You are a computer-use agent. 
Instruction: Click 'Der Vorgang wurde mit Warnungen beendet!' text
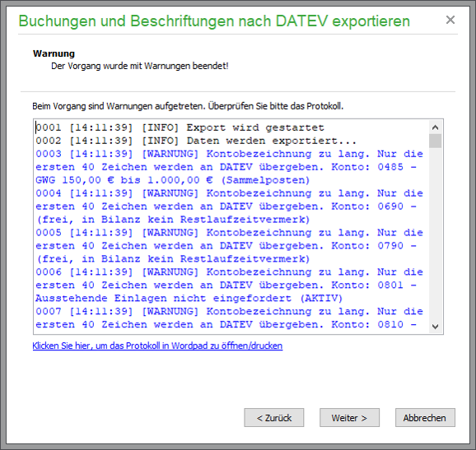coord(140,66)
